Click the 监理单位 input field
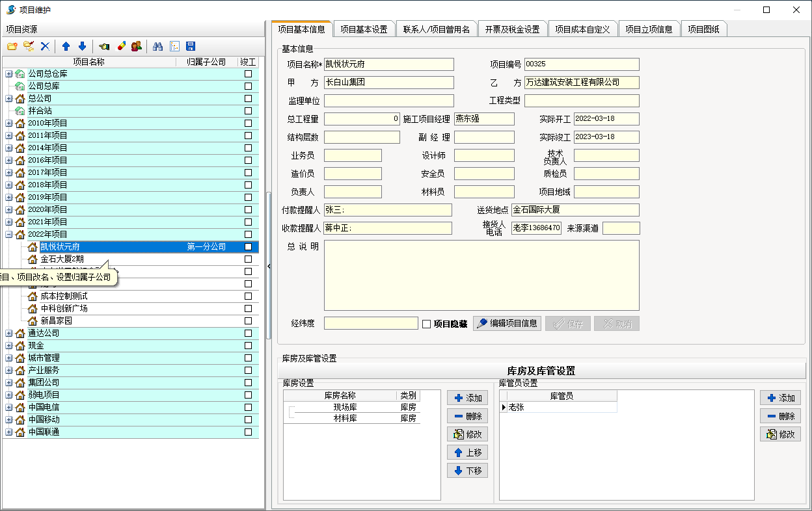The width and height of the screenshot is (812, 511). point(388,101)
